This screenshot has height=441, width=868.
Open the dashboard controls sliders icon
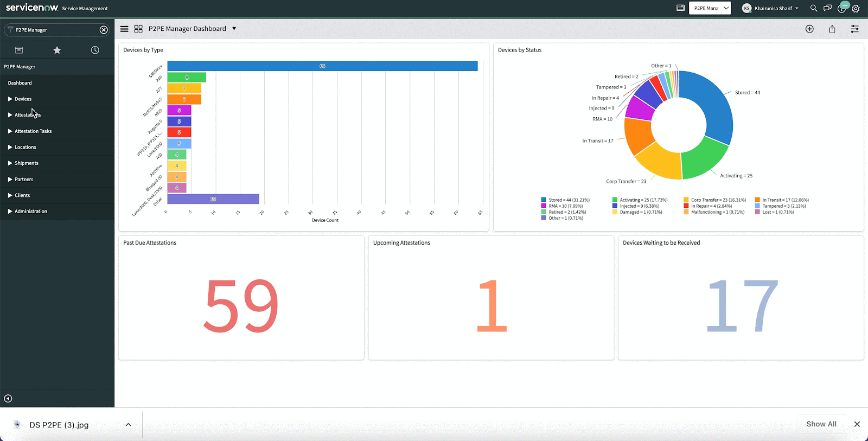[x=854, y=29]
